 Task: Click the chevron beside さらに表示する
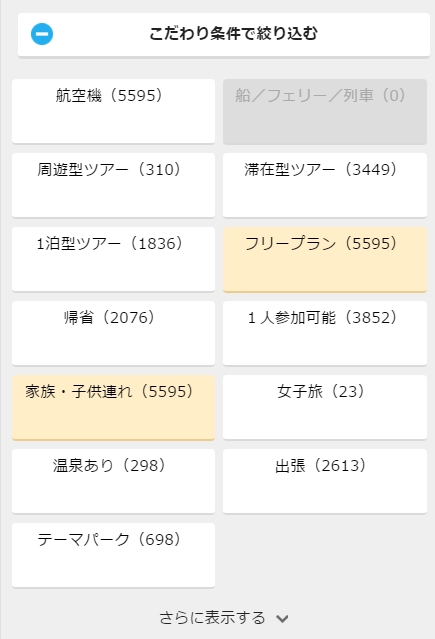(x=282, y=619)
